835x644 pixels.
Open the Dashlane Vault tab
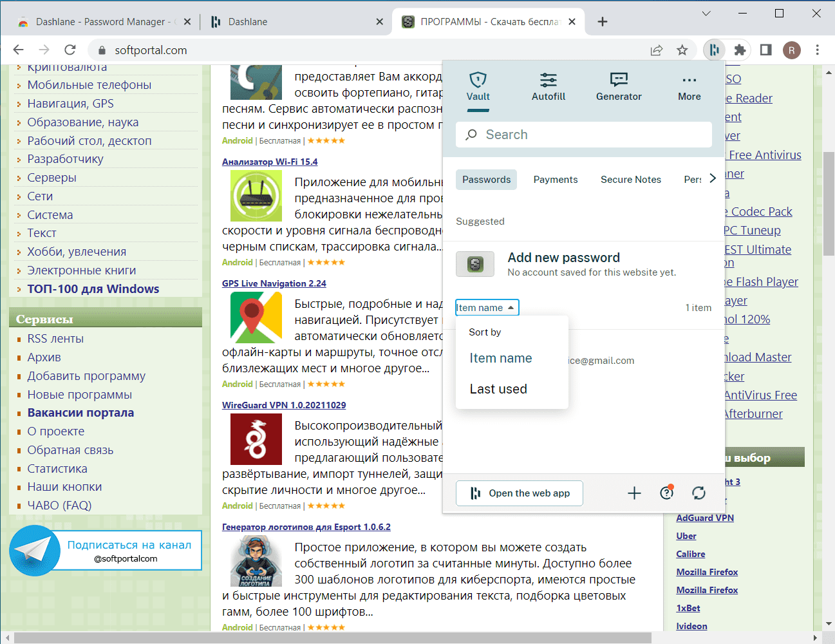[478, 87]
